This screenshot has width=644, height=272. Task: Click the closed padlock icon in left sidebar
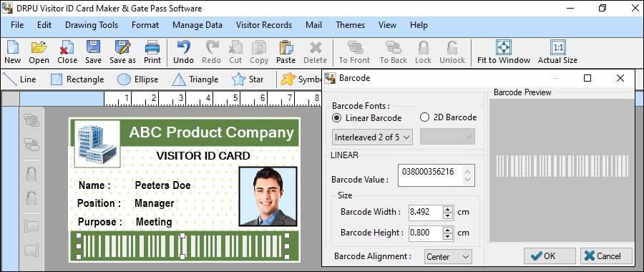coord(31,173)
